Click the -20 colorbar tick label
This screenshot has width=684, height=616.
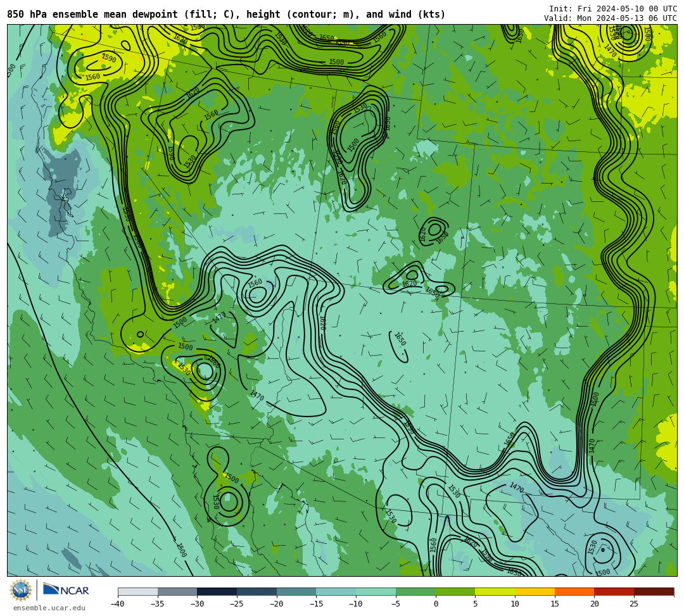[276, 604]
